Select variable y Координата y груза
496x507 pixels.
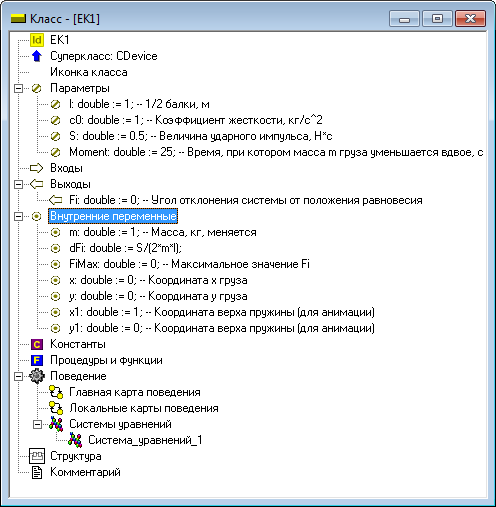158,296
